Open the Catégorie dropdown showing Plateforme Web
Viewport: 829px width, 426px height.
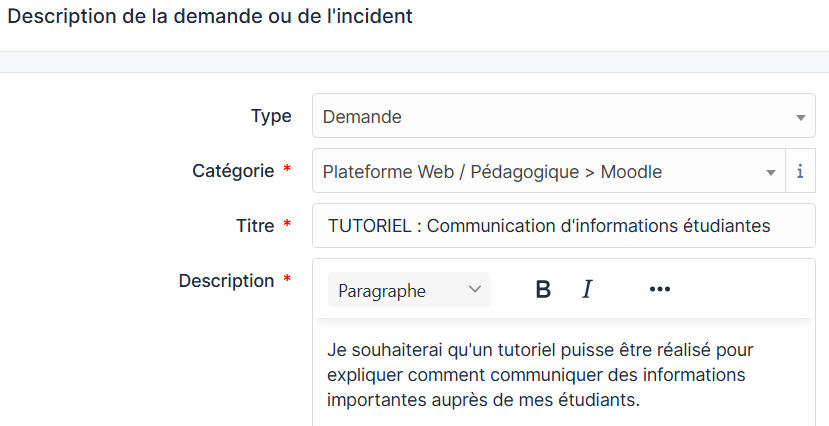pos(549,171)
